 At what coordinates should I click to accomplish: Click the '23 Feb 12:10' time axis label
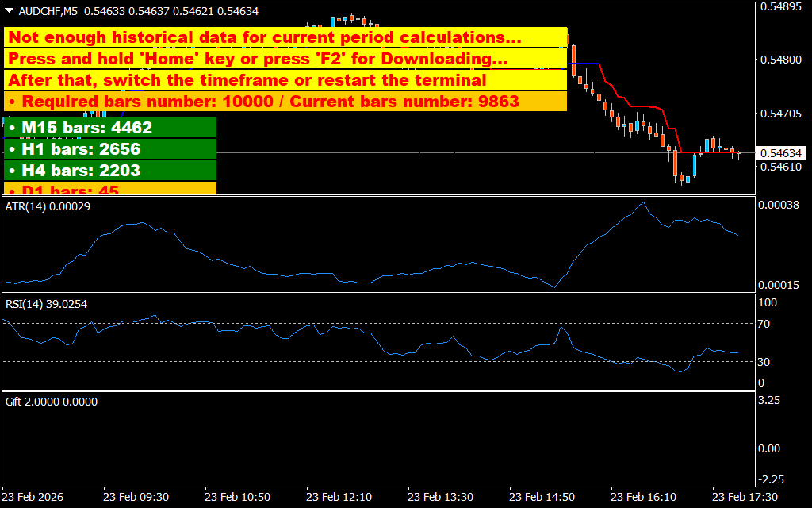pos(339,497)
